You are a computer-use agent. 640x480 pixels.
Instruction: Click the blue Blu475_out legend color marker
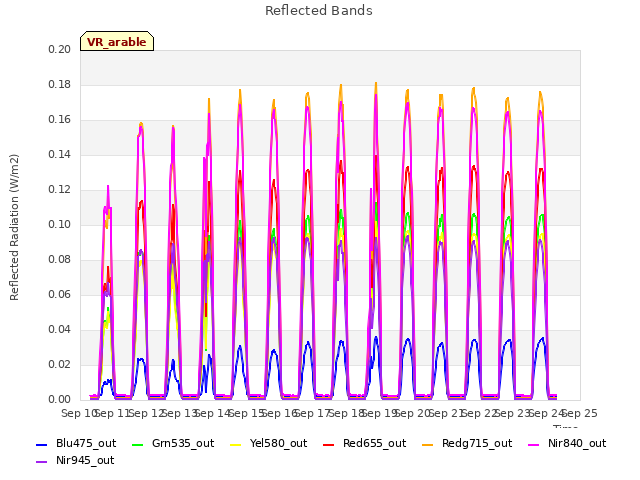(42, 444)
